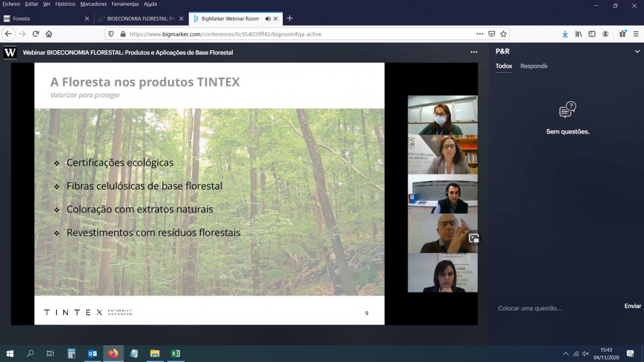The image size is (644, 362).
Task: Open the Histórico menu
Action: pos(65,4)
